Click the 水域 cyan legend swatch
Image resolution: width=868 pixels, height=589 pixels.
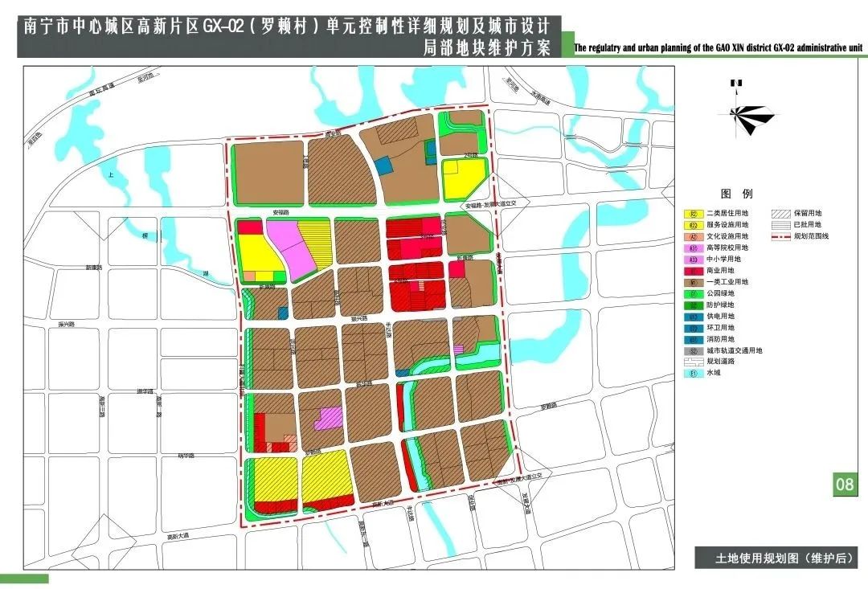(692, 374)
